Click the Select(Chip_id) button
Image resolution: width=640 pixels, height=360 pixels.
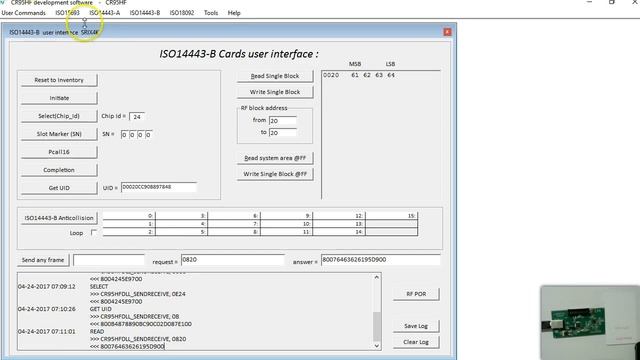(x=59, y=116)
